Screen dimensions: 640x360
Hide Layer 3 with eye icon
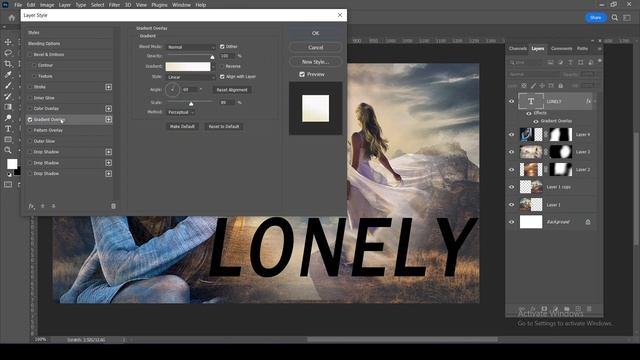[x=511, y=152]
